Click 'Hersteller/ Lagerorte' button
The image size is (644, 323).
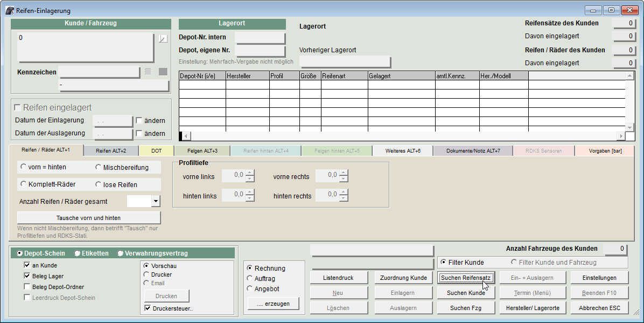[x=533, y=308]
